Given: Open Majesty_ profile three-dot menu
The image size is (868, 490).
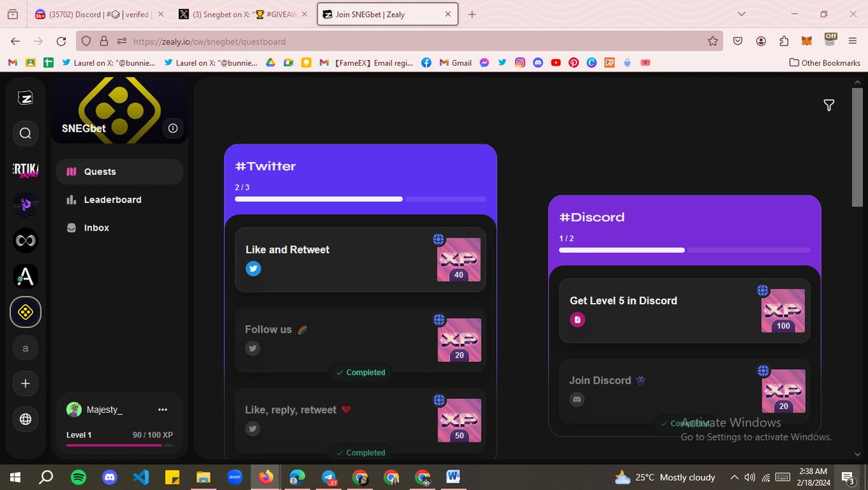Looking at the screenshot, I should [163, 410].
